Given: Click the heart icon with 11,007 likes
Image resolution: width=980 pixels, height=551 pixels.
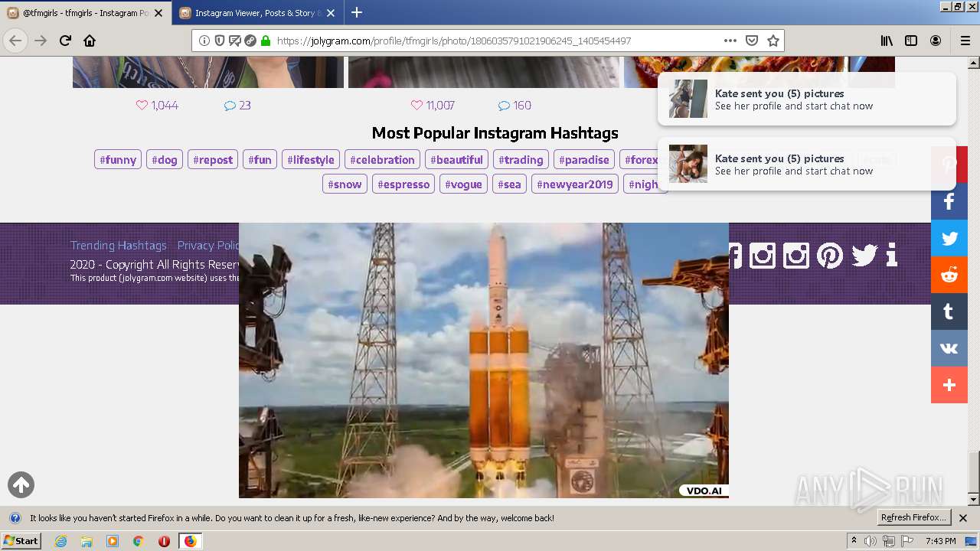Looking at the screenshot, I should click(x=416, y=106).
